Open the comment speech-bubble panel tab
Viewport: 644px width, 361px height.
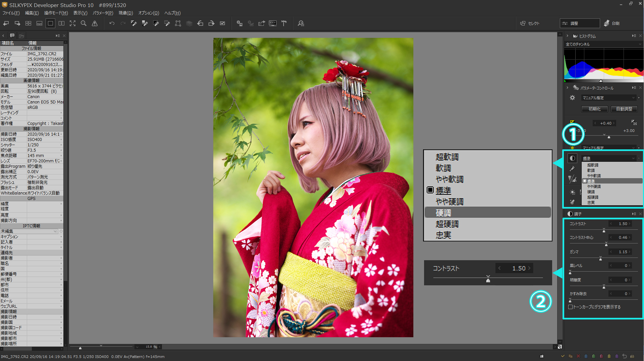pos(12,35)
